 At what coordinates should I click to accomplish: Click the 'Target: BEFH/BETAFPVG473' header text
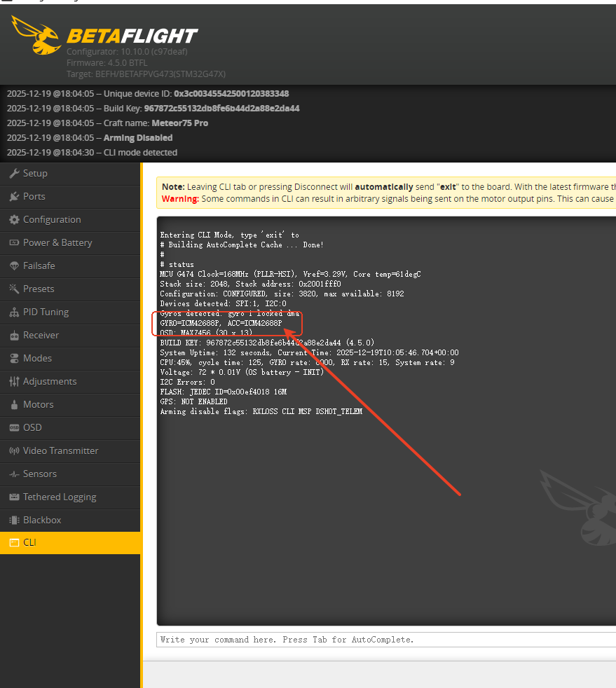click(x=146, y=74)
